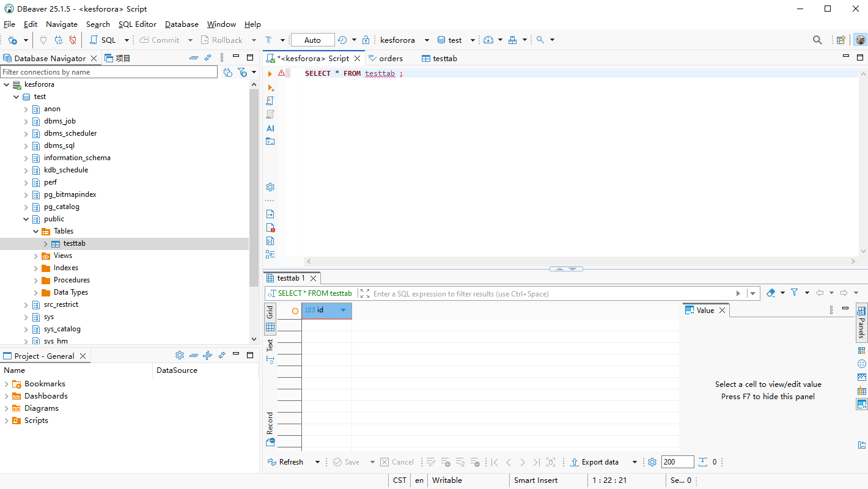The image size is (868, 489).
Task: Click the Refresh button in results toolbar
Action: click(x=285, y=462)
